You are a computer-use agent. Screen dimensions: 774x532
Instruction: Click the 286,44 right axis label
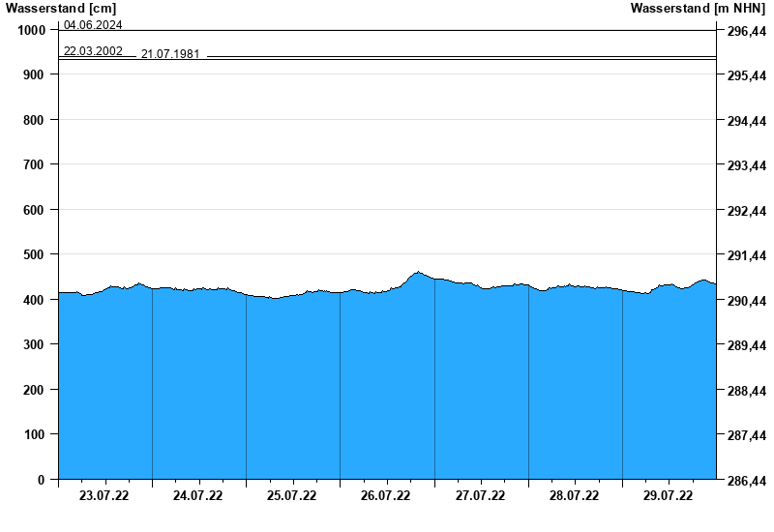(746, 480)
